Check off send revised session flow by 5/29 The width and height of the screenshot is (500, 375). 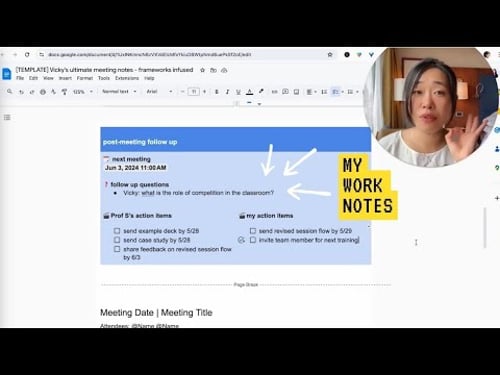253,231
